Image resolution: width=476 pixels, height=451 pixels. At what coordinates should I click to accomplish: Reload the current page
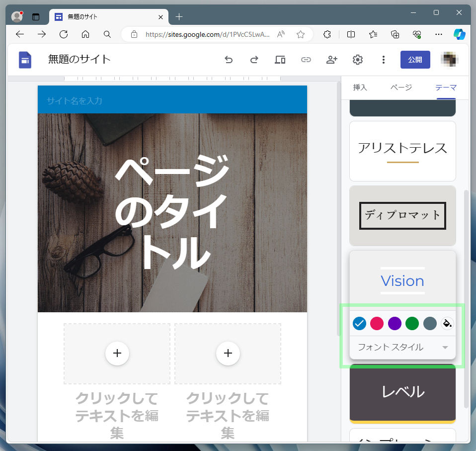click(x=64, y=34)
